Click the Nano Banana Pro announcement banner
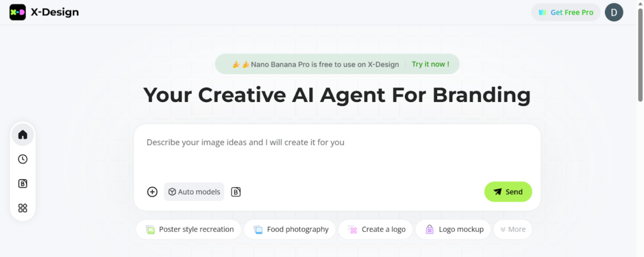The height and width of the screenshot is (257, 644). coord(314,64)
